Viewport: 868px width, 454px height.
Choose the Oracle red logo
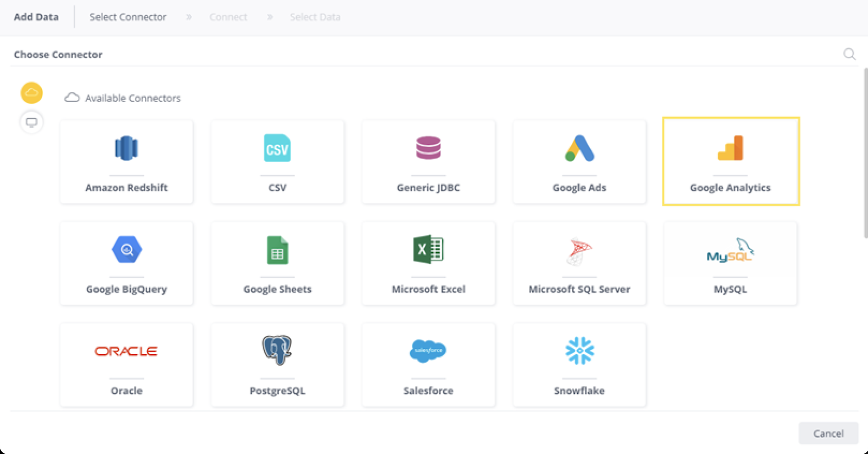(126, 351)
